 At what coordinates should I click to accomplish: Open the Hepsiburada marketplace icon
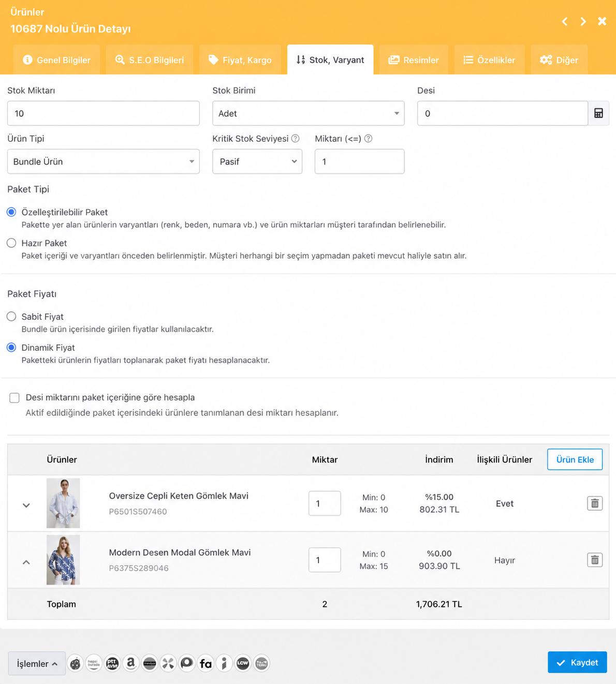click(94, 663)
